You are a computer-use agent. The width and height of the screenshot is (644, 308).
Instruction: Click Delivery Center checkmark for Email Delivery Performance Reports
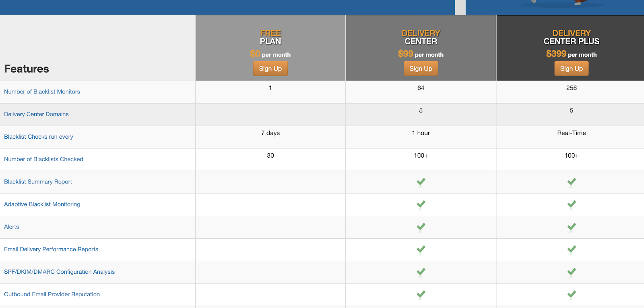click(421, 250)
